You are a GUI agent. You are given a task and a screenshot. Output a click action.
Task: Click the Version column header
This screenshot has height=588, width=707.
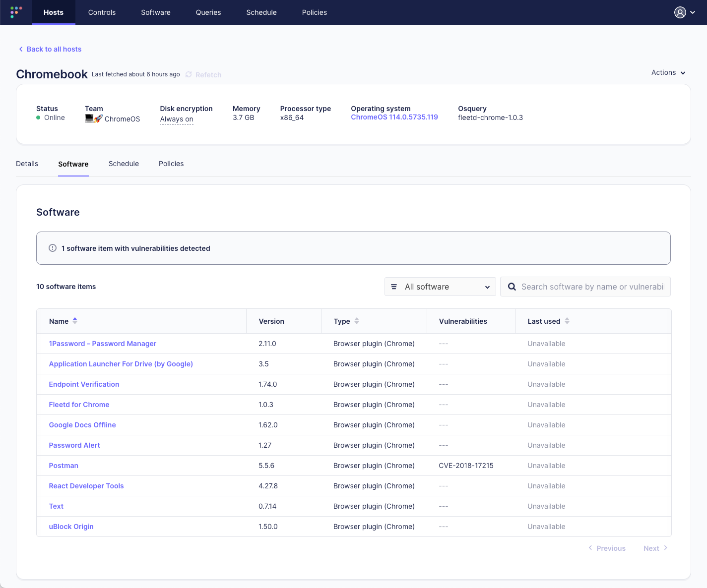(x=271, y=321)
